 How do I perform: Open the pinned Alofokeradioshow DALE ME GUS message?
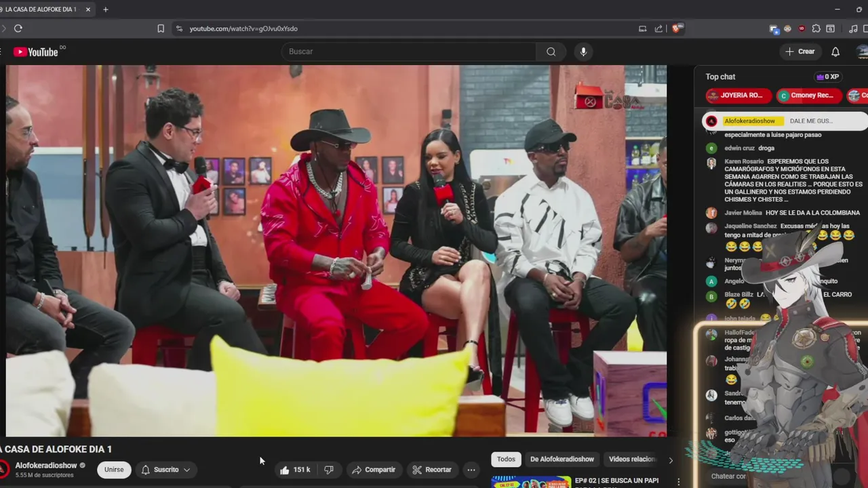pyautogui.click(x=784, y=121)
